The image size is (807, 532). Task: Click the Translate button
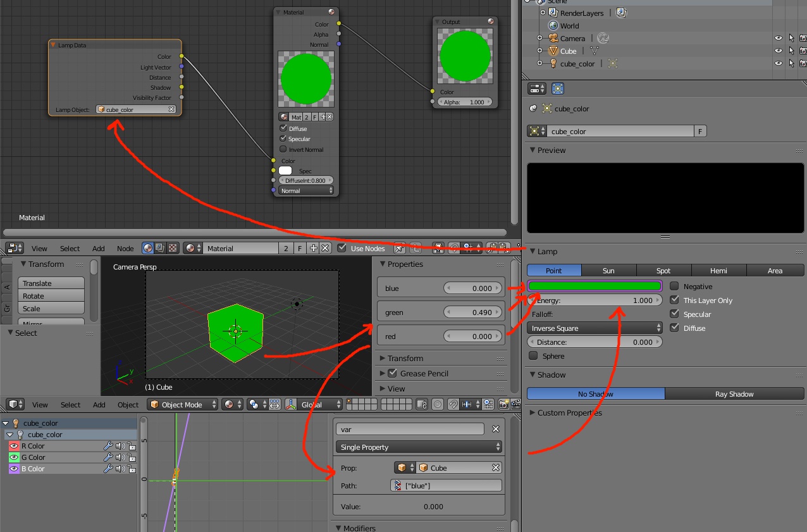tap(51, 283)
